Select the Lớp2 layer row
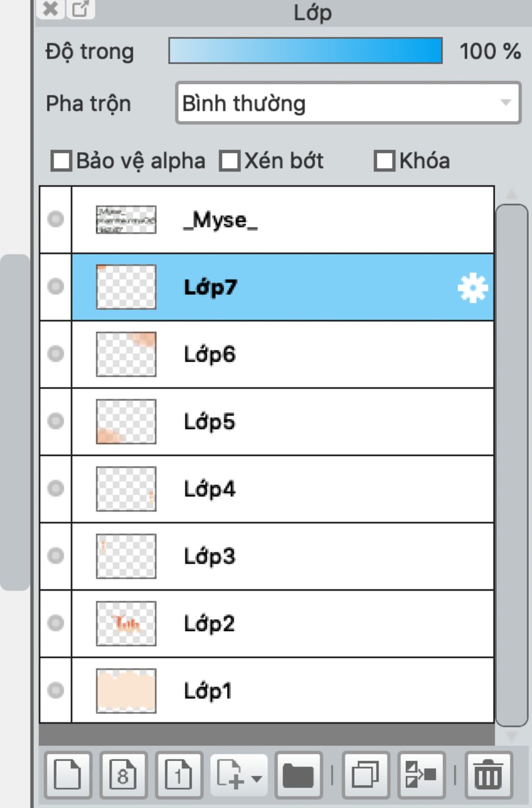This screenshot has height=808, width=532. click(312, 624)
